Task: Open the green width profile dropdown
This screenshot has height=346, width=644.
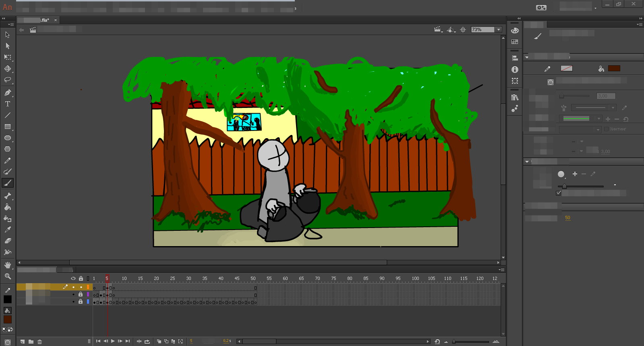Action: (599, 118)
